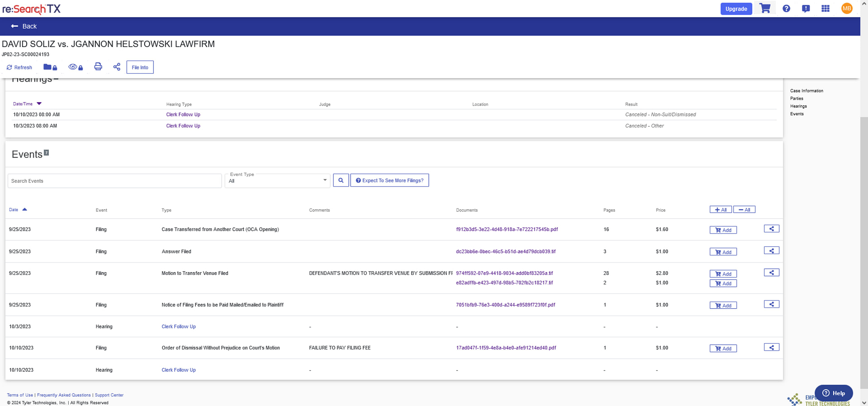Screen dimensions: 868x406
Task: Open document 17ad047f-1f59 pdf
Action: pyautogui.click(x=506, y=348)
